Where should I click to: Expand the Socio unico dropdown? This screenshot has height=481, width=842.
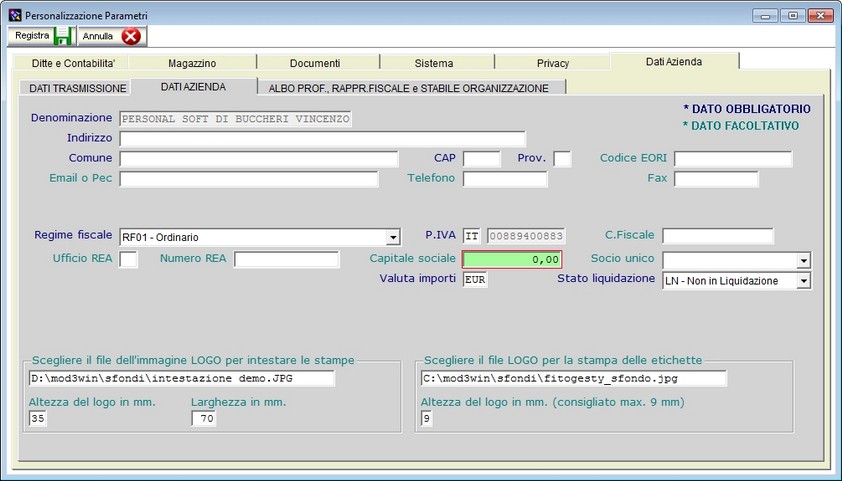[803, 260]
